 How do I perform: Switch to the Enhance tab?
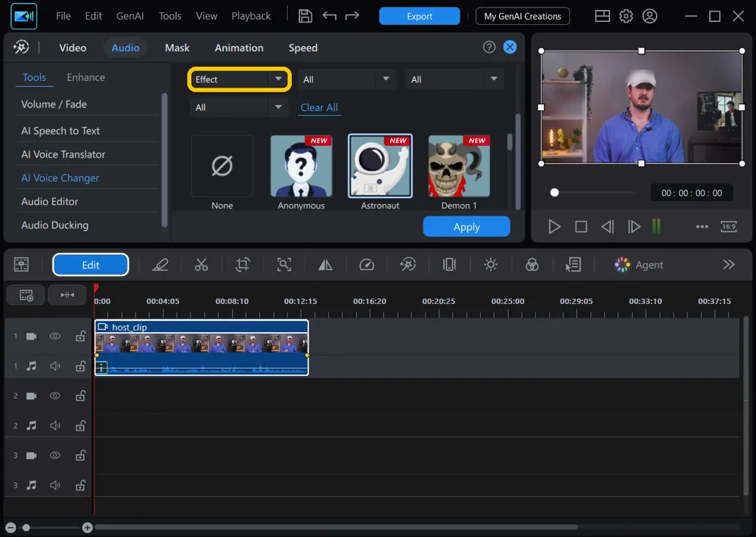(86, 77)
